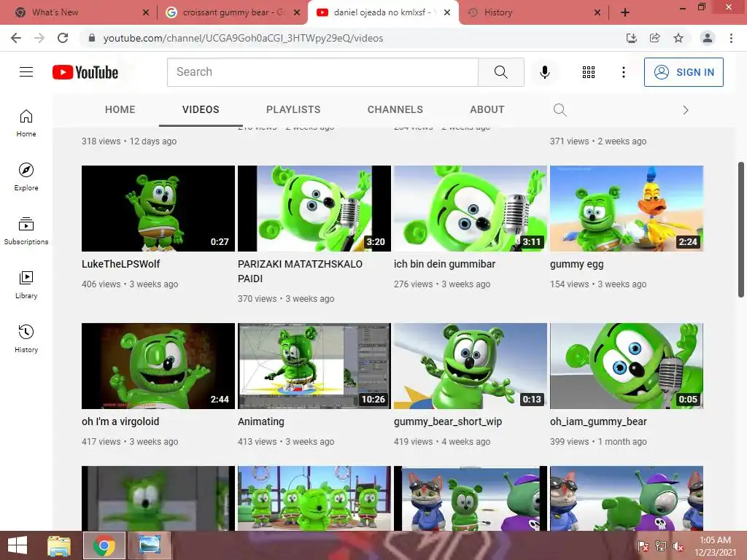Open the YouTube apps grid
The height and width of the screenshot is (560, 747).
tap(589, 72)
